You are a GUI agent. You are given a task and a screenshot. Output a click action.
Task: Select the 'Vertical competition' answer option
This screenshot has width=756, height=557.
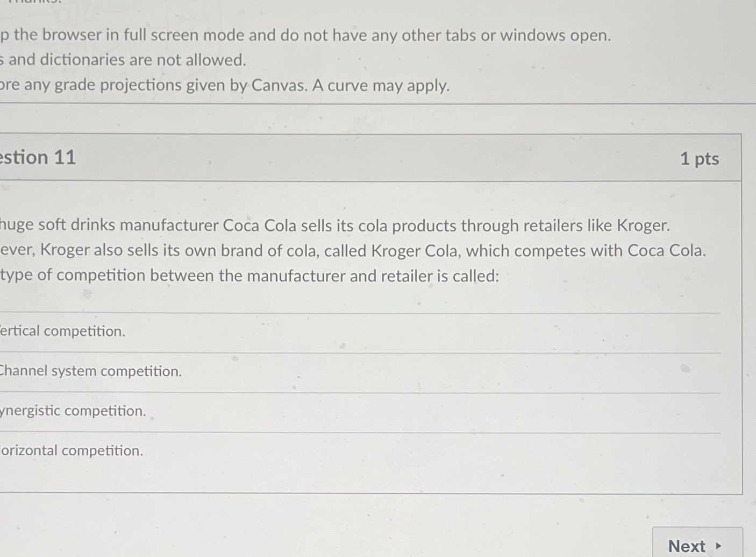pos(62,330)
